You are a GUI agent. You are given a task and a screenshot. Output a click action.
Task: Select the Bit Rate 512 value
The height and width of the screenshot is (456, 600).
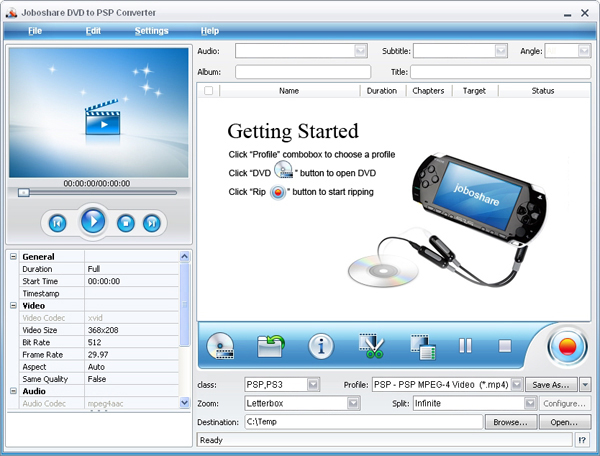(x=131, y=342)
